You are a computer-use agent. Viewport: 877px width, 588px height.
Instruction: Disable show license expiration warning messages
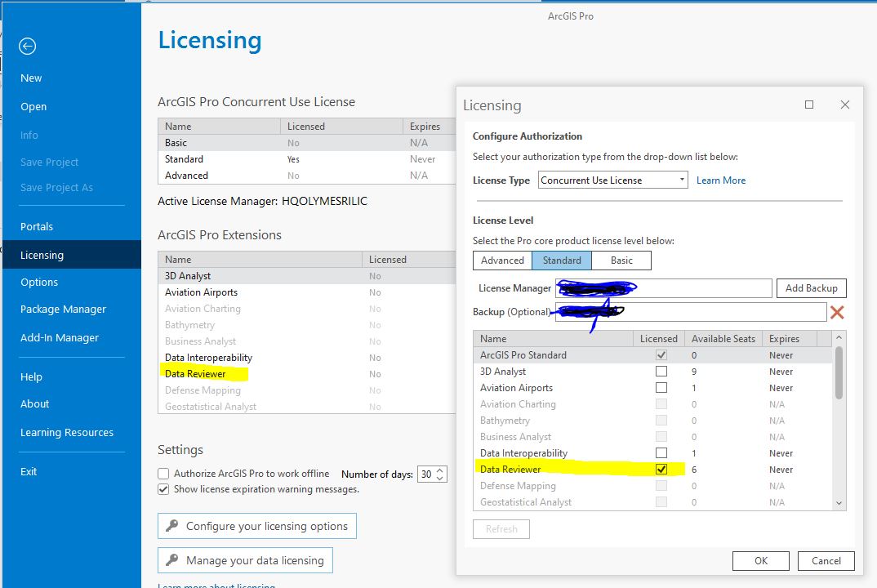[x=162, y=490]
